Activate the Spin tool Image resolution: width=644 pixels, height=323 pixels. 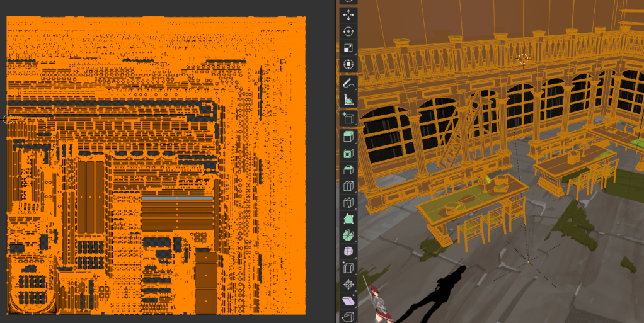point(348,235)
